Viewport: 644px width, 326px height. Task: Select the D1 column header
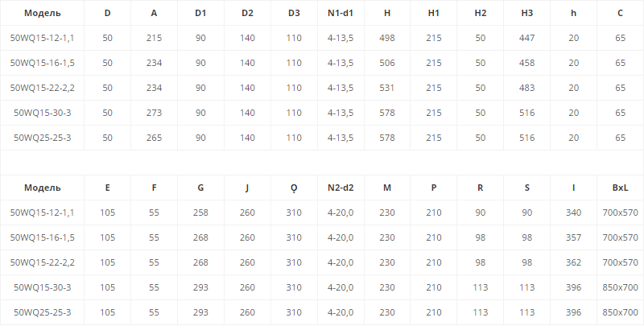200,13
